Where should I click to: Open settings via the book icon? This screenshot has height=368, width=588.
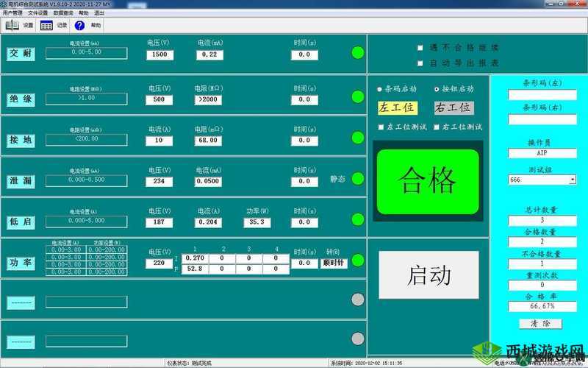12,25
